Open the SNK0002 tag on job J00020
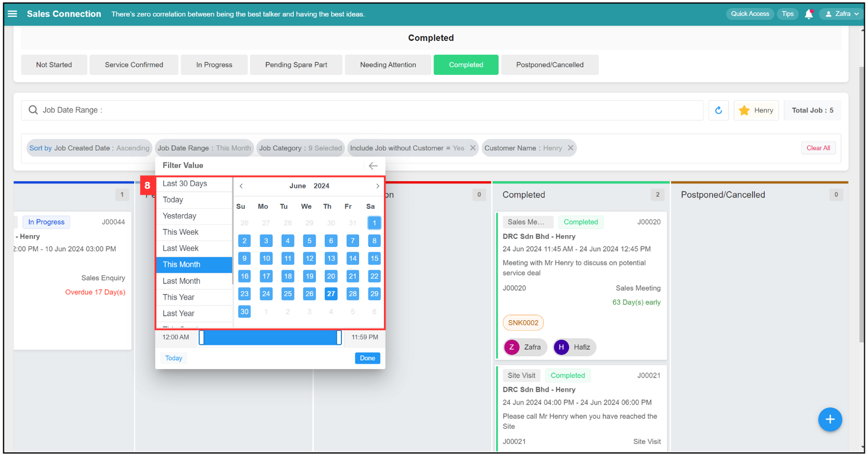The height and width of the screenshot is (460, 868). (x=523, y=323)
